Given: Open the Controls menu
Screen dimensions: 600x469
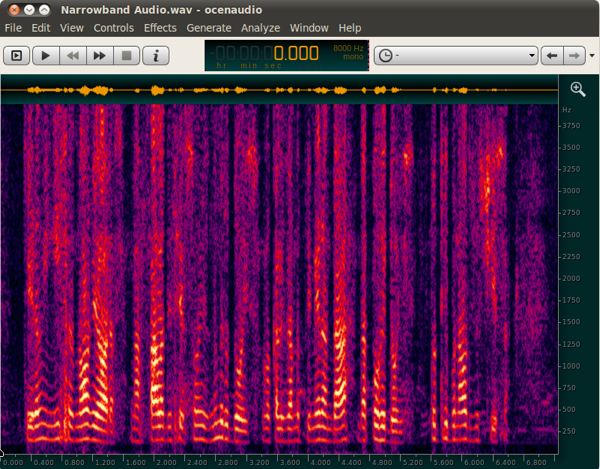Looking at the screenshot, I should pos(114,28).
